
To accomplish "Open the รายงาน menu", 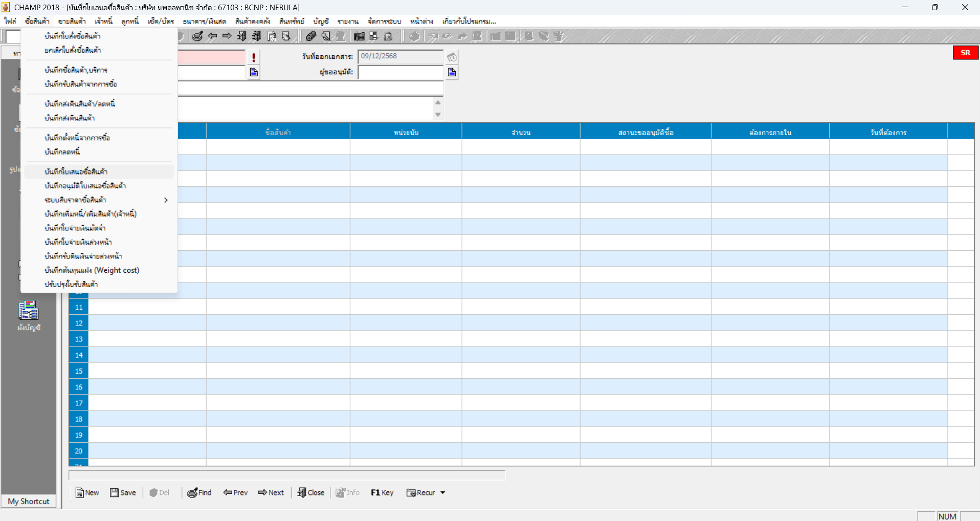I will pos(347,21).
